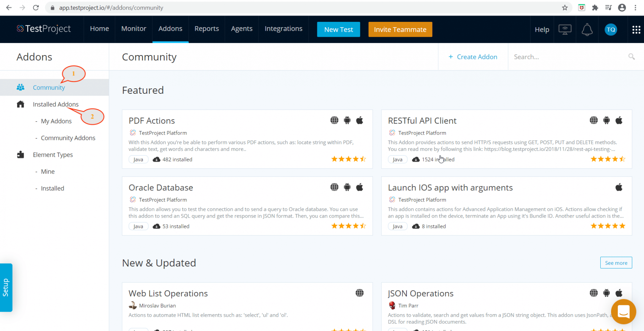Switch to the Reports tab
Screen dimensions: 644x331
[206, 29]
